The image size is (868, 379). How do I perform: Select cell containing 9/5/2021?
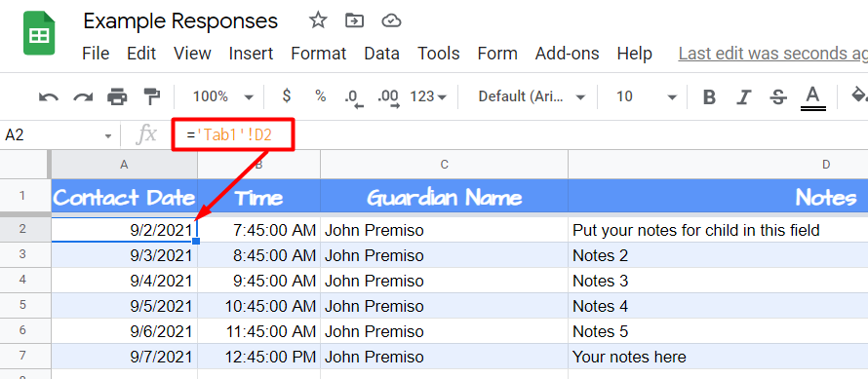pyautogui.click(x=124, y=306)
